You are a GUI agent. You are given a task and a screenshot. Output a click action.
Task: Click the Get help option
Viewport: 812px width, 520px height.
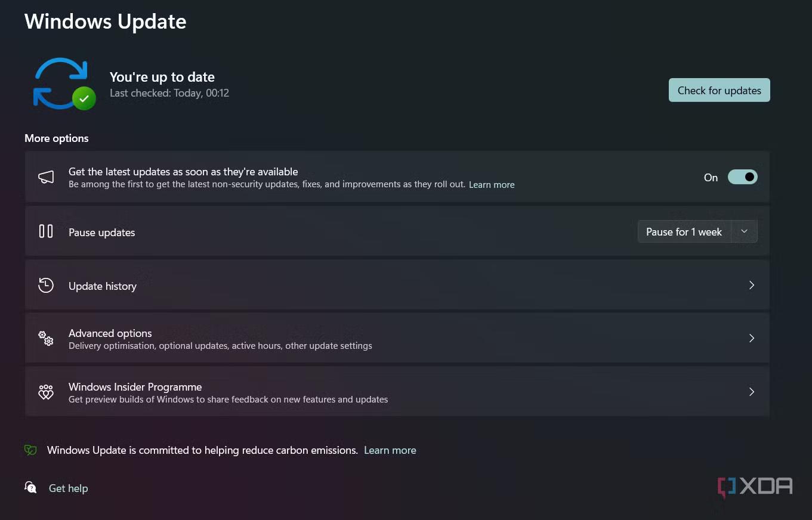pyautogui.click(x=68, y=488)
